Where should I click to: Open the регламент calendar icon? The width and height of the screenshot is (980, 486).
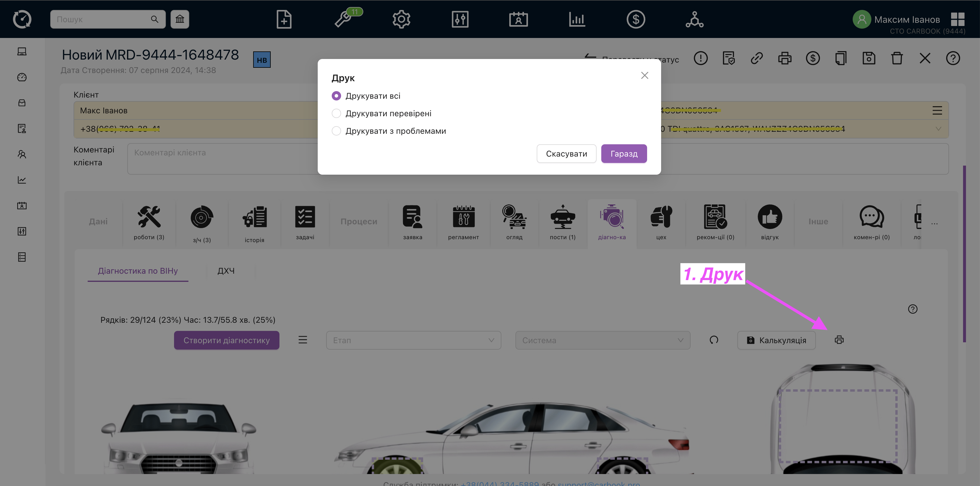[463, 217]
